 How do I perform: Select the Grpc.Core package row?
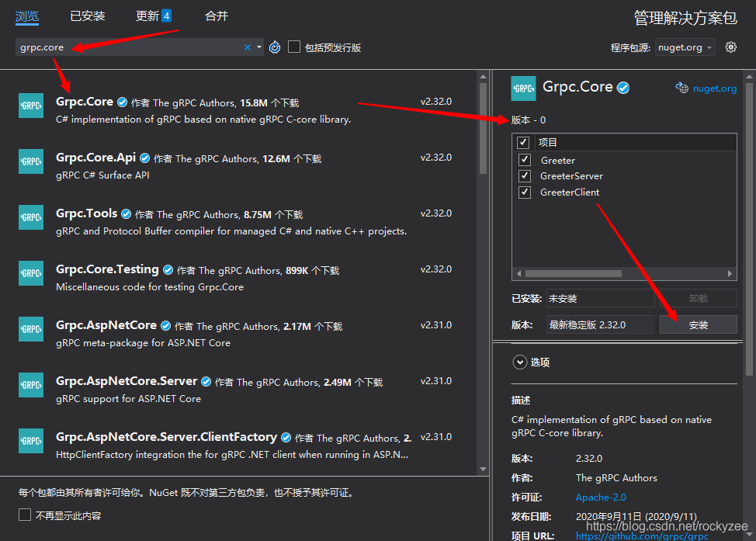pyautogui.click(x=239, y=110)
